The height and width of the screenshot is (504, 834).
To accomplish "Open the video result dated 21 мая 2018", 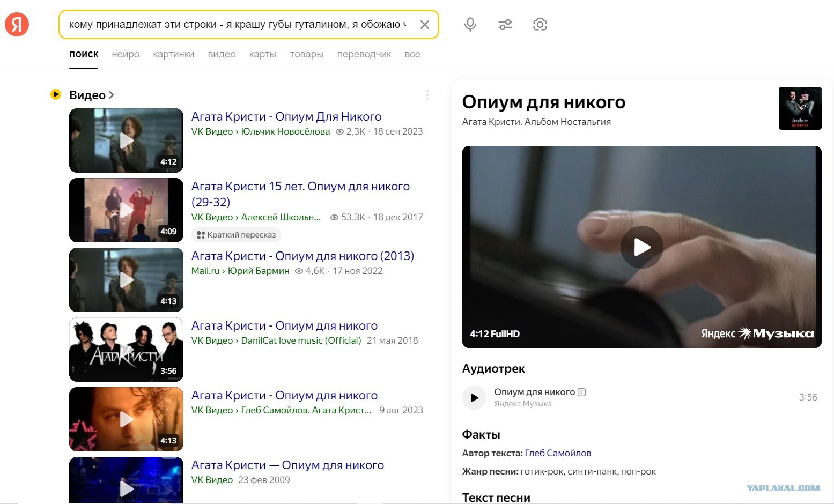I will (x=284, y=325).
